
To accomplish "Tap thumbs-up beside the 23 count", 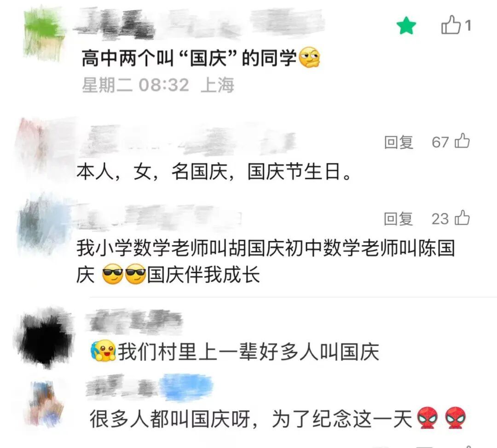I will pyautogui.click(x=462, y=218).
